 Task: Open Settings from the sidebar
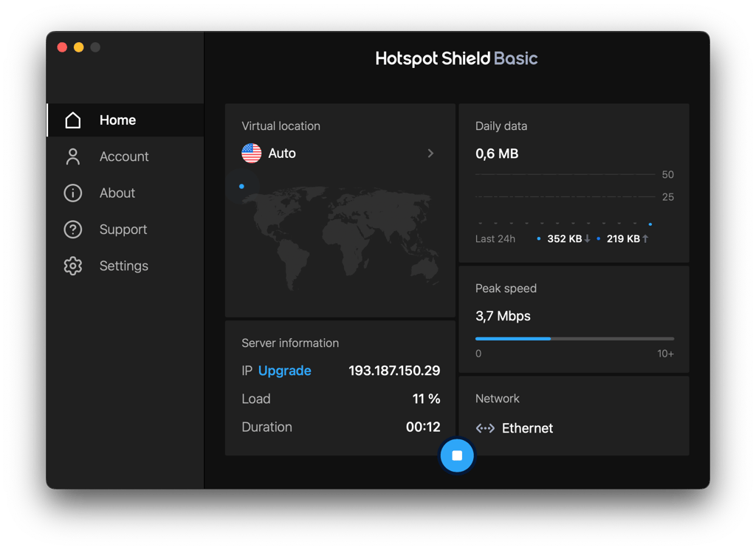(x=126, y=266)
